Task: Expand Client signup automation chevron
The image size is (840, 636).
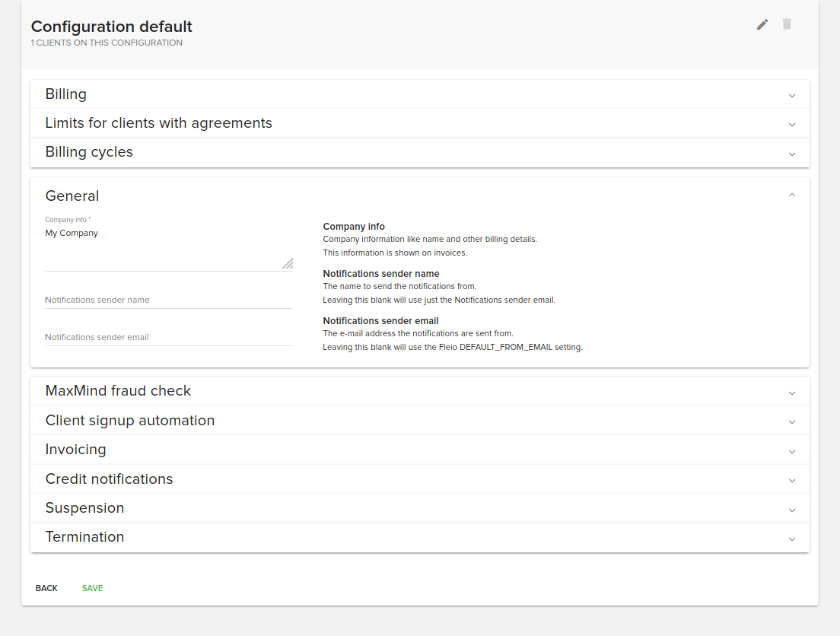Action: coord(792,422)
